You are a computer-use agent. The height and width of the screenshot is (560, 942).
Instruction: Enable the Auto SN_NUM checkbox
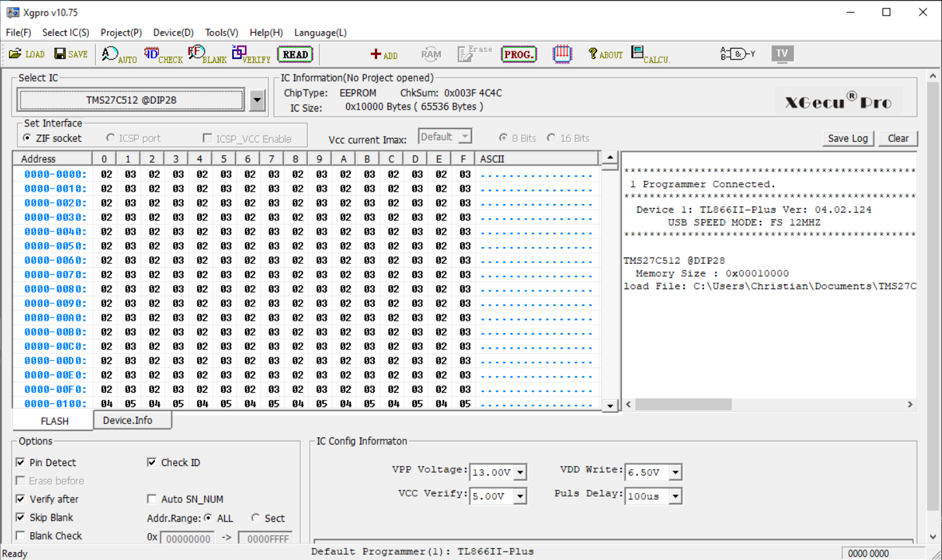pyautogui.click(x=152, y=499)
